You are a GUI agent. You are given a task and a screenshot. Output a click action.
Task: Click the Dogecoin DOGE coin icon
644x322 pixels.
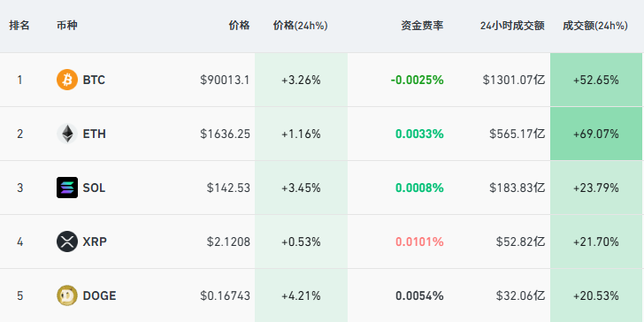tap(67, 295)
